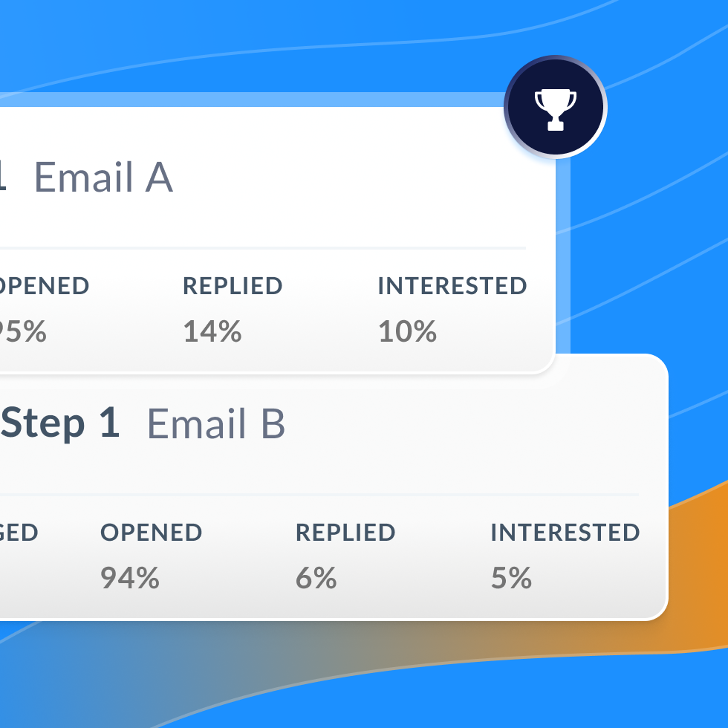728x728 pixels.
Task: Click the 94% opened value
Action: [x=130, y=578]
